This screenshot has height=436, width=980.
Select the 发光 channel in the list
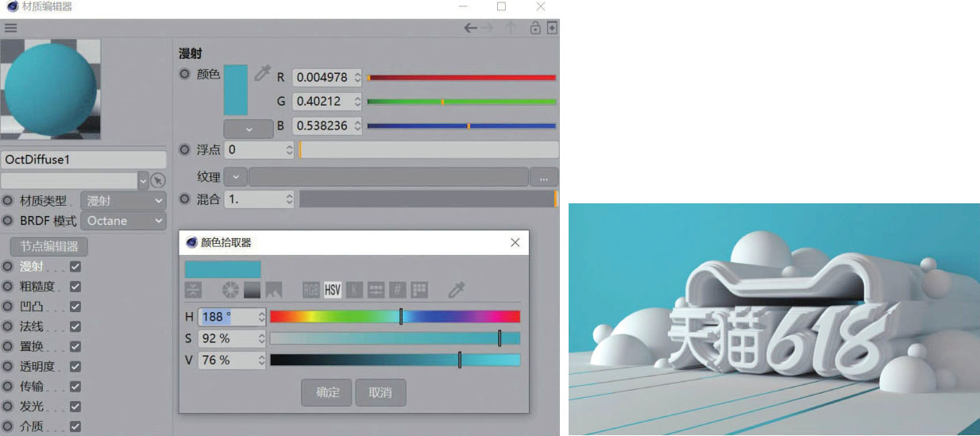coord(32,407)
